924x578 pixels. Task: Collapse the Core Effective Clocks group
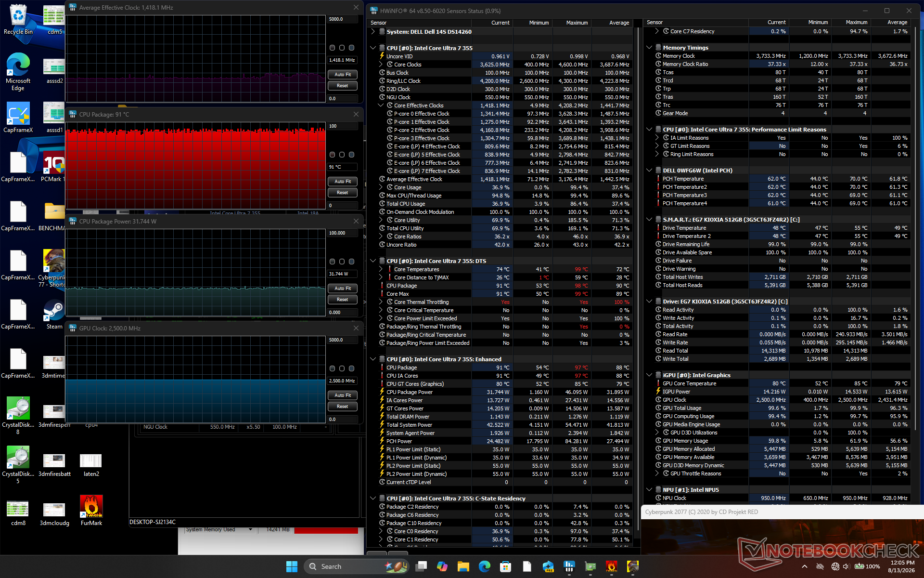point(381,105)
